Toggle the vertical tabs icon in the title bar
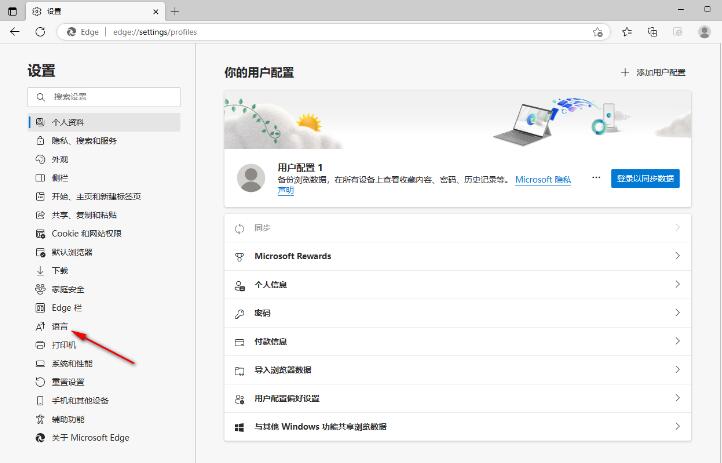This screenshot has width=722, height=463. pyautogui.click(x=12, y=12)
